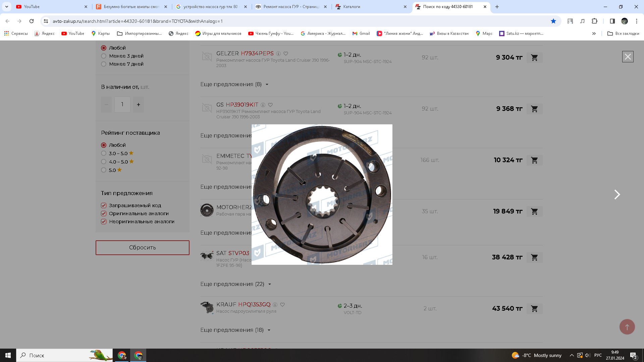The height and width of the screenshot is (362, 644).
Task: Click the scroll-to-top red arrow button
Action: (x=627, y=327)
